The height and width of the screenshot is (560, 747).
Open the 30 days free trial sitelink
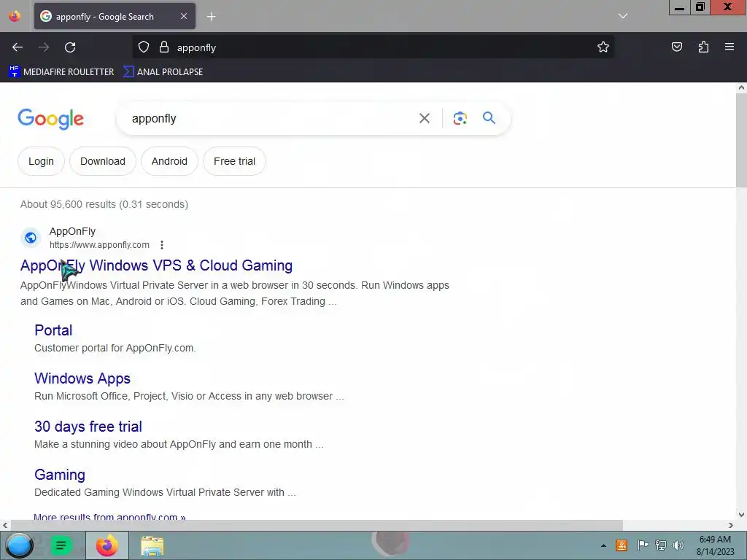[x=88, y=426]
